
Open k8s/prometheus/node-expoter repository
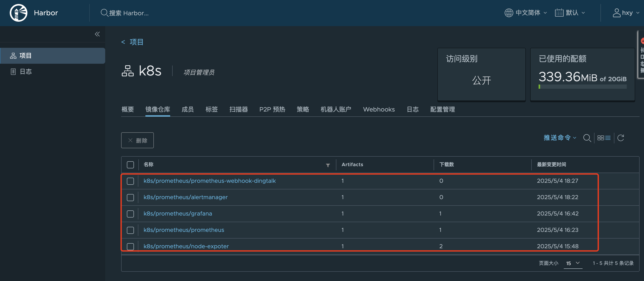point(186,246)
